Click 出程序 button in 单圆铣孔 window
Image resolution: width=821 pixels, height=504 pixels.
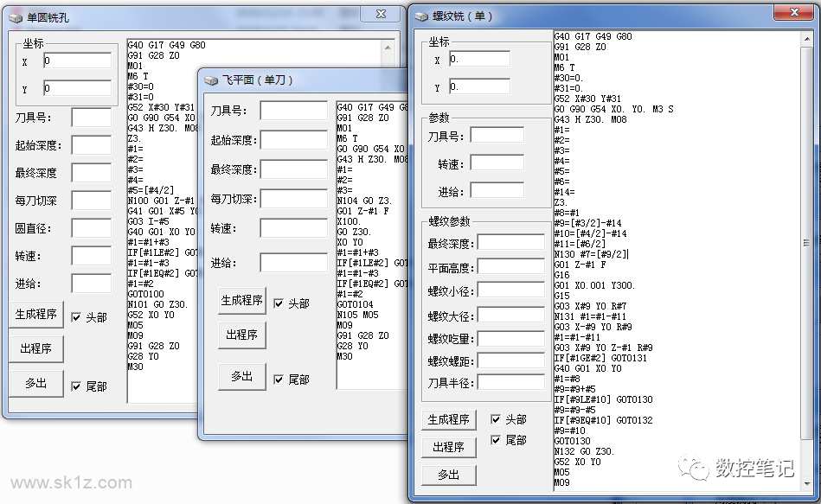[x=36, y=348]
